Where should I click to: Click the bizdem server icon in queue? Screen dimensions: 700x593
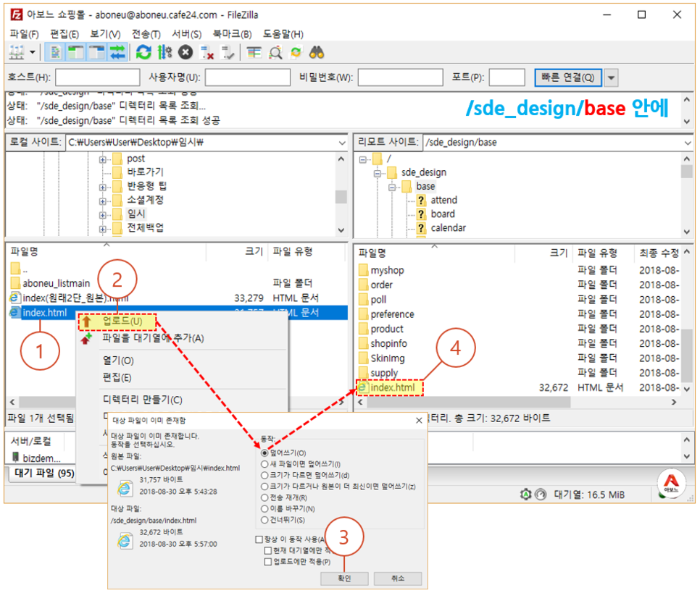point(16,458)
